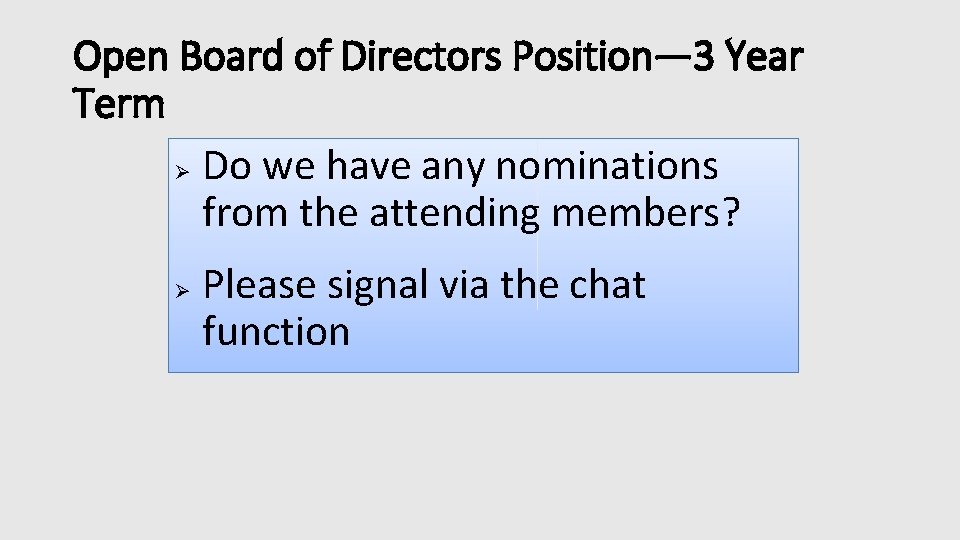Select the word "Board" in the slide title

[x=233, y=59]
